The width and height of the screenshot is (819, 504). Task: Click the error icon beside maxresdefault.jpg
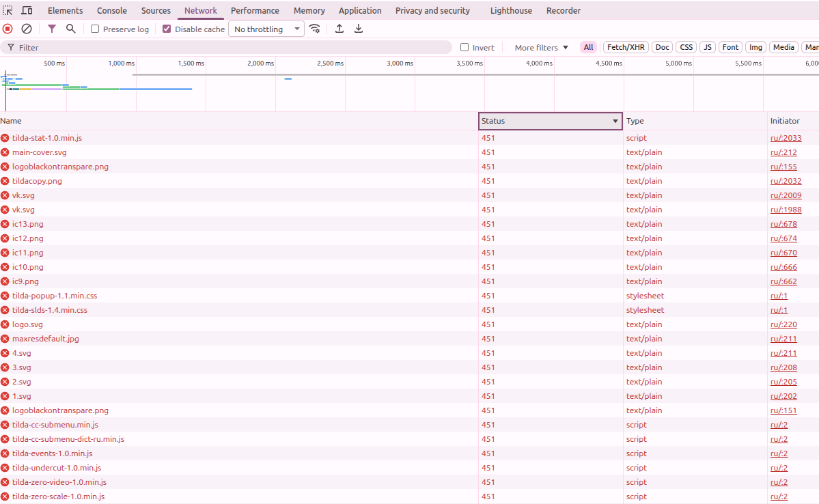coord(5,339)
